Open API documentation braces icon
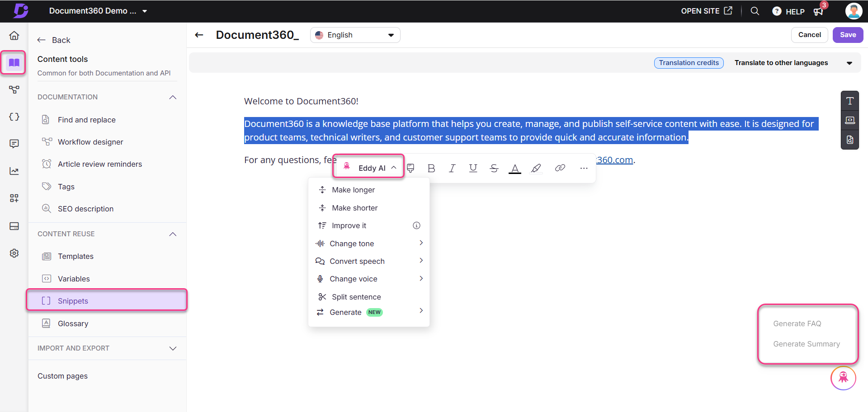The image size is (868, 412). click(x=14, y=117)
